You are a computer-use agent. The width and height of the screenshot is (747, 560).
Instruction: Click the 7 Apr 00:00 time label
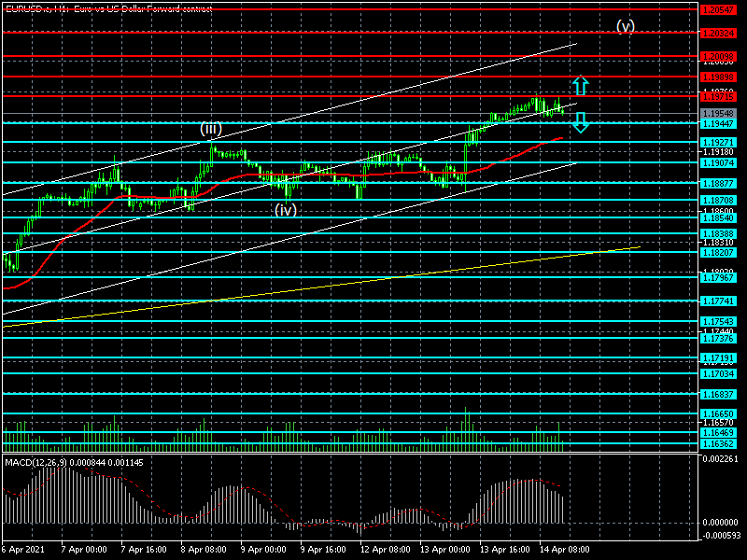click(x=84, y=549)
